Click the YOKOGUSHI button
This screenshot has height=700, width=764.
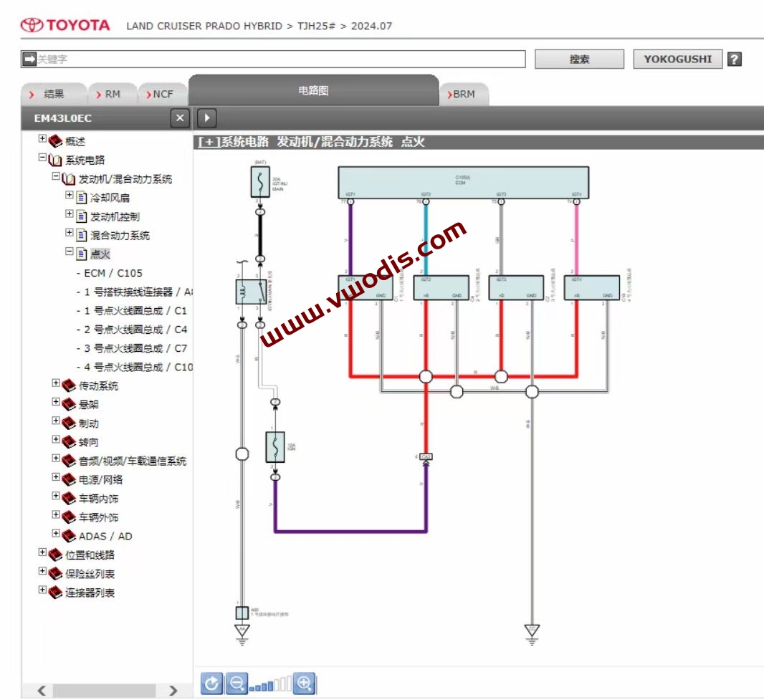pos(677,59)
